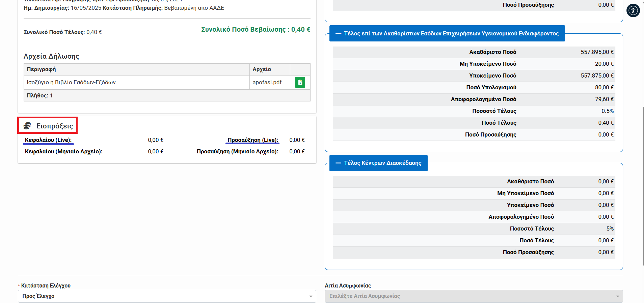Screen dimensions: 644x303
Task: Click the Εισπράξεις heading
Action: (55, 126)
